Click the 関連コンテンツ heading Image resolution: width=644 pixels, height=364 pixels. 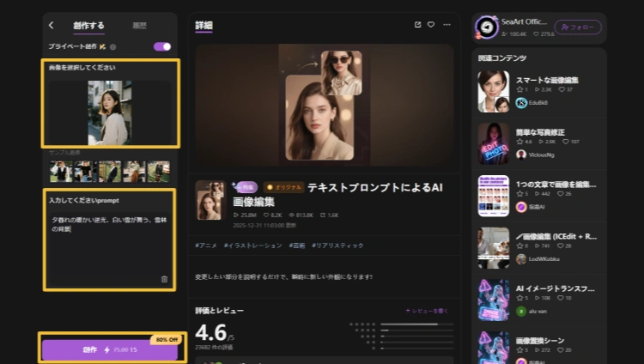click(x=502, y=58)
